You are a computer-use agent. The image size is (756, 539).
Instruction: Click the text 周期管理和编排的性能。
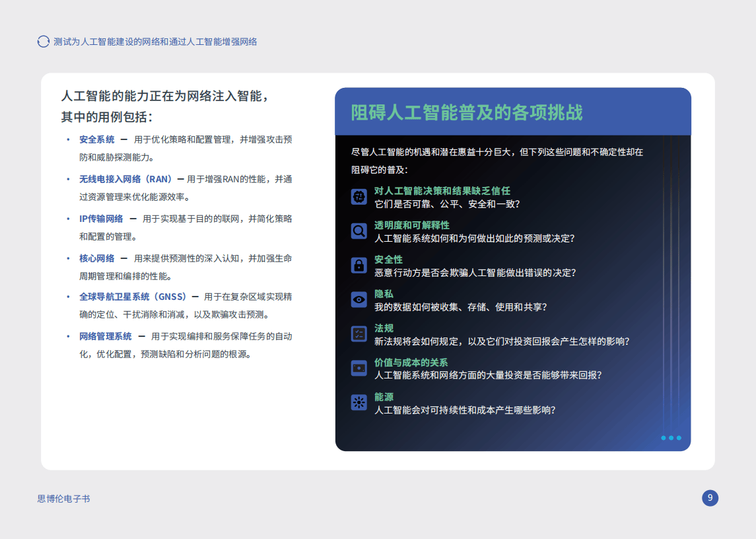click(125, 276)
